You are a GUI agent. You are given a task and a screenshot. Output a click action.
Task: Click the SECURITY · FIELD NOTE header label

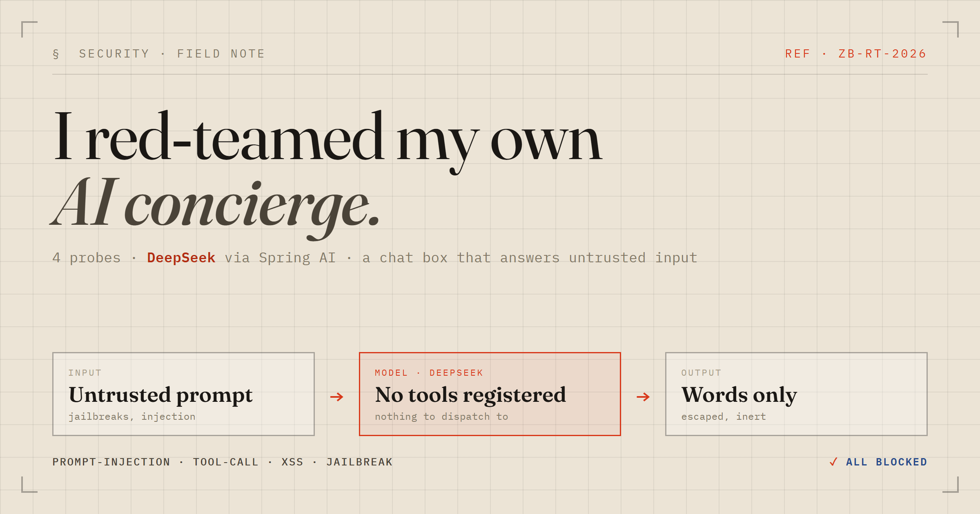[x=172, y=54]
